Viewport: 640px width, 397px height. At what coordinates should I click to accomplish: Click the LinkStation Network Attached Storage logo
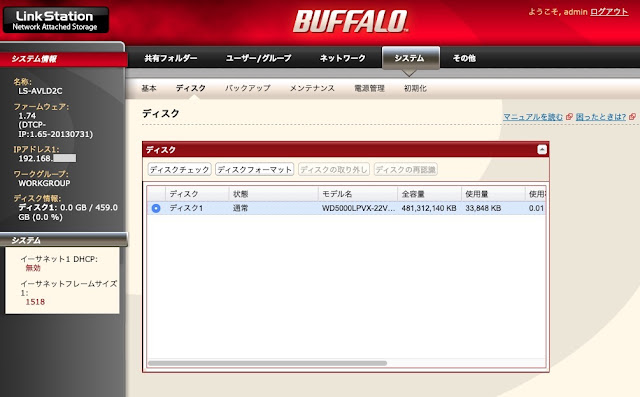(56, 20)
